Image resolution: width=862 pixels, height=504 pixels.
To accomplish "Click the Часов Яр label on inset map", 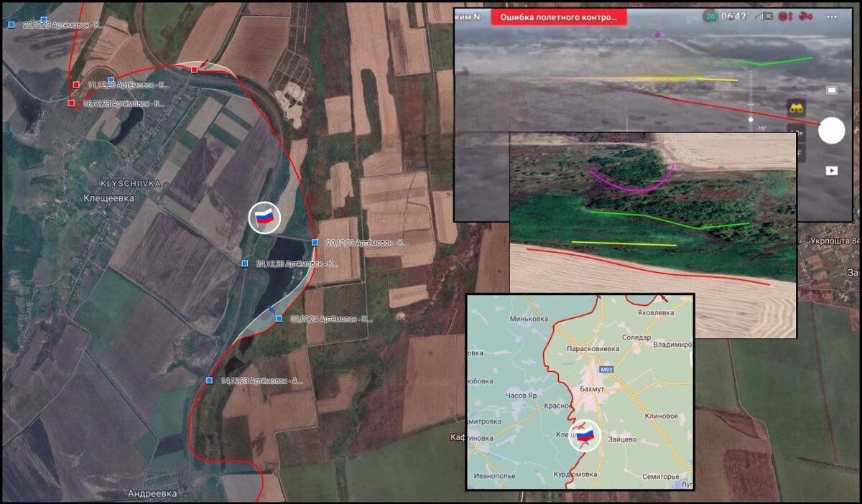I will [x=523, y=396].
